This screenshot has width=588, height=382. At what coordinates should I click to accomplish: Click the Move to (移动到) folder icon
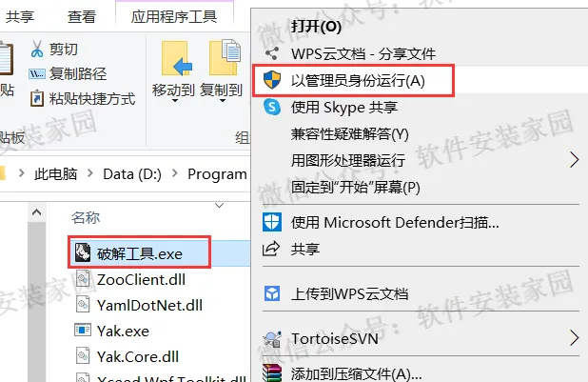(176, 59)
